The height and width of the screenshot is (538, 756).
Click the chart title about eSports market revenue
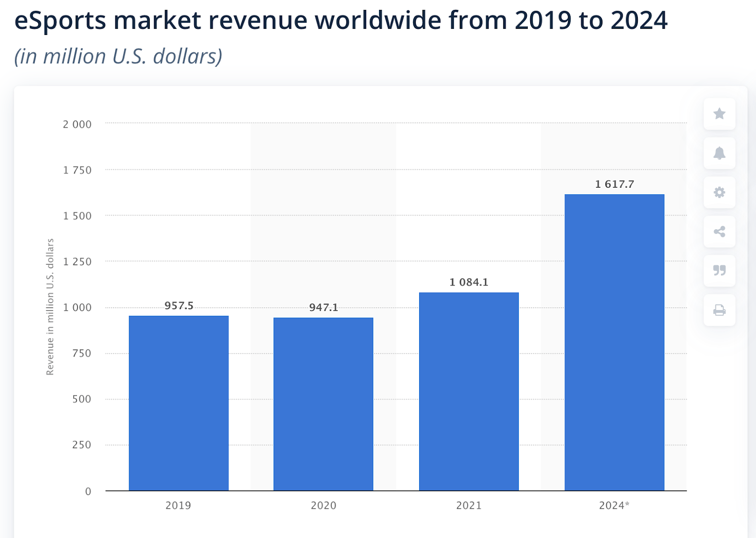(341, 20)
